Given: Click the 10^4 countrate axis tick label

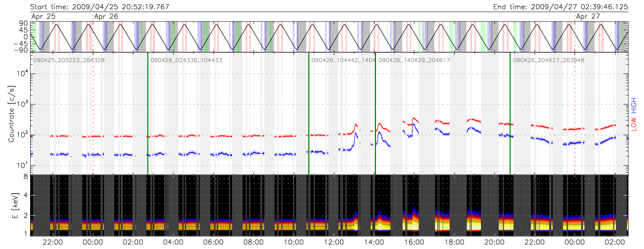Looking at the screenshot, I should 21,74.
